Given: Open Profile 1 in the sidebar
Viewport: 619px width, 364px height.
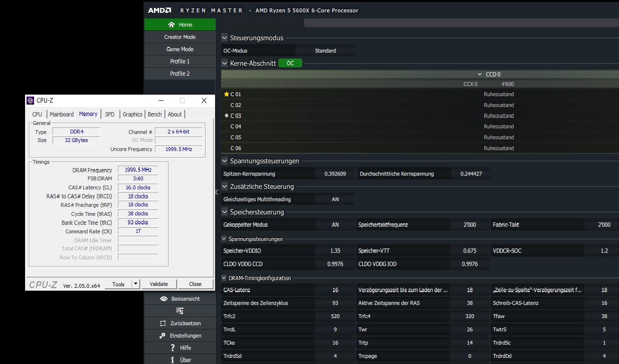Looking at the screenshot, I should tap(180, 62).
